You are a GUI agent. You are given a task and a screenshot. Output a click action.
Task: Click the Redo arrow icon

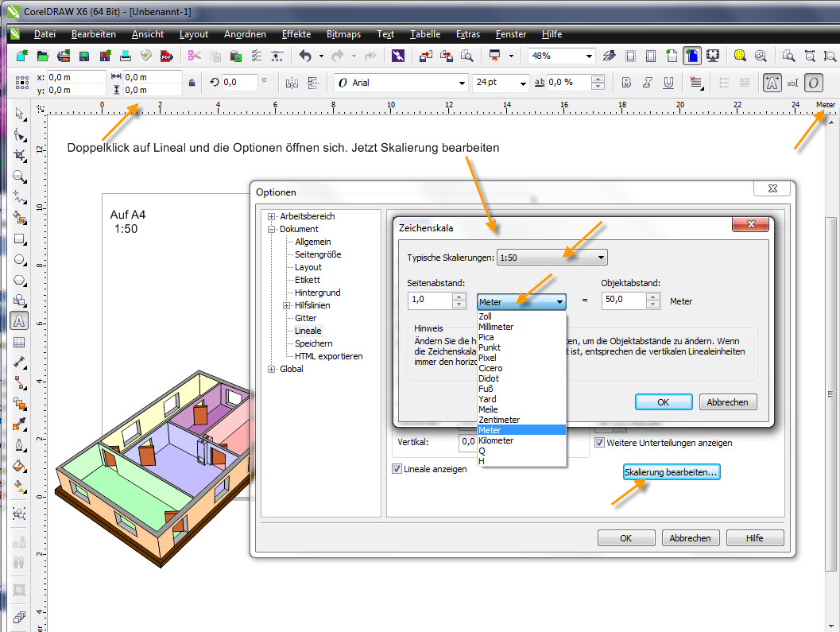pos(338,56)
